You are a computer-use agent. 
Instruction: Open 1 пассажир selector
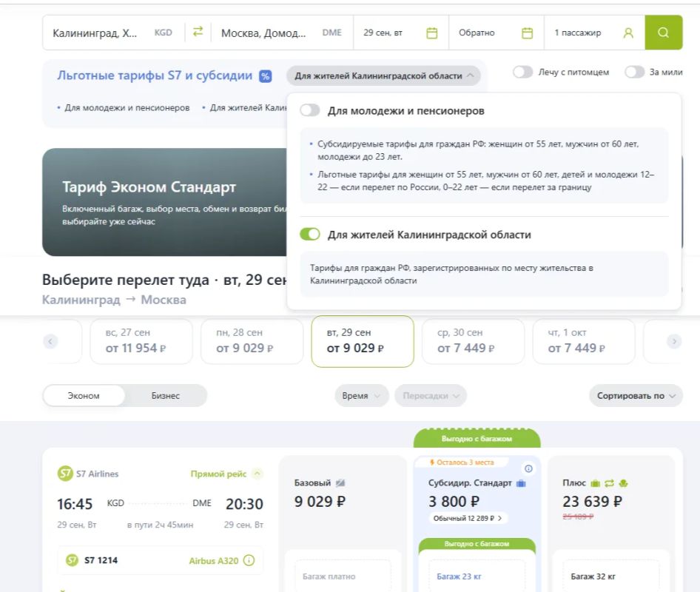pyautogui.click(x=595, y=33)
